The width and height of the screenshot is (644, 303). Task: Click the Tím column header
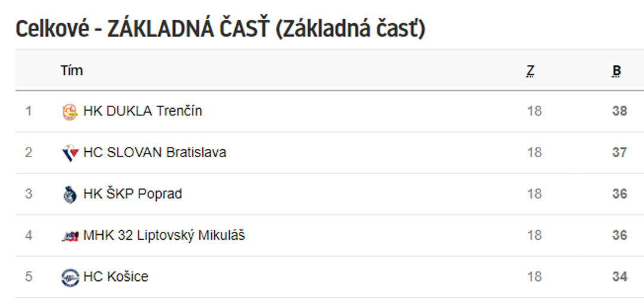click(72, 71)
